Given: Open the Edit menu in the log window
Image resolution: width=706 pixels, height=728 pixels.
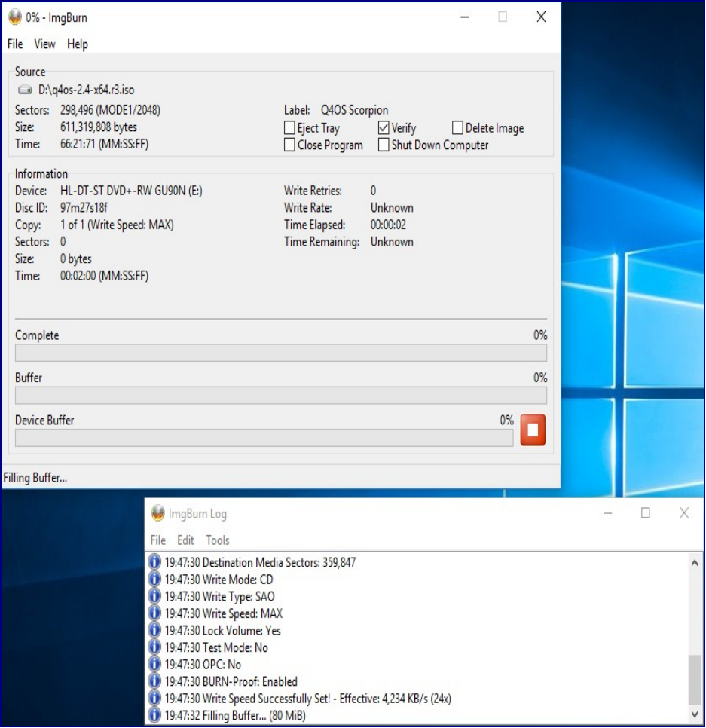Looking at the screenshot, I should pyautogui.click(x=185, y=540).
